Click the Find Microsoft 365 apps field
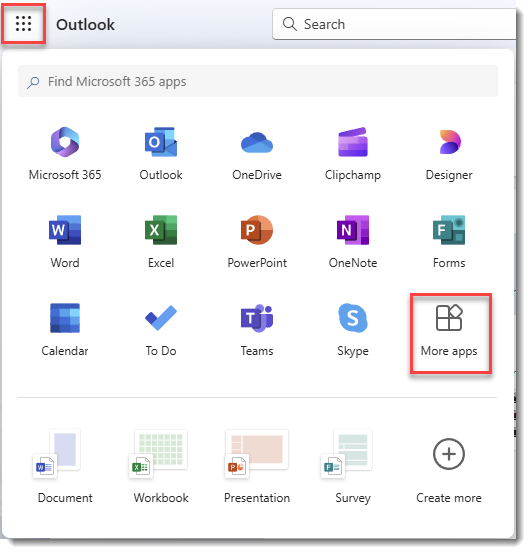 click(258, 81)
